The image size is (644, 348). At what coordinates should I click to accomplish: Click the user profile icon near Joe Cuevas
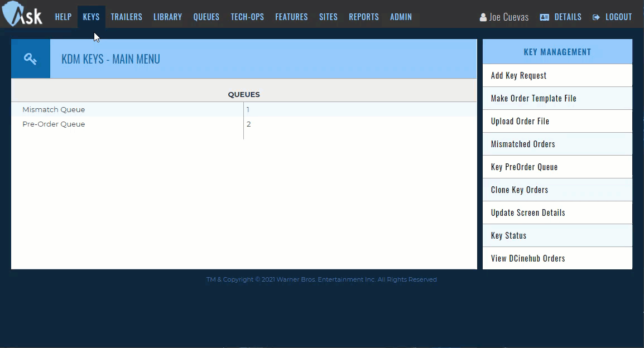pos(483,17)
